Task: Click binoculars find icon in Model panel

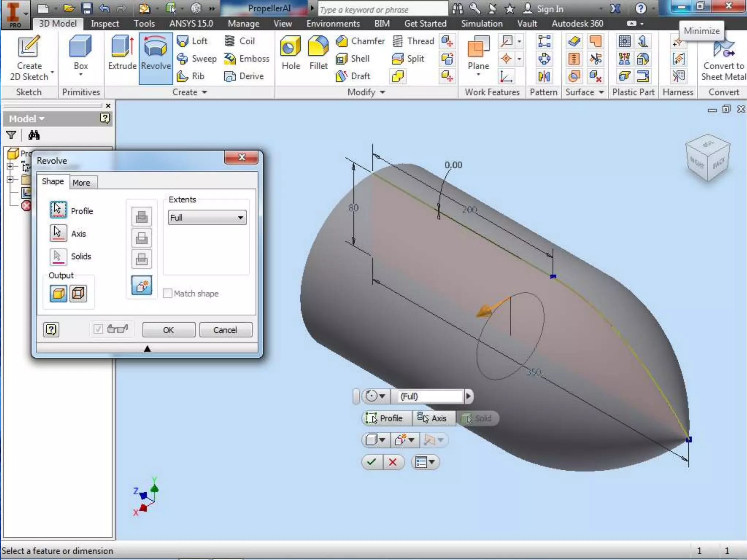Action: (x=34, y=135)
